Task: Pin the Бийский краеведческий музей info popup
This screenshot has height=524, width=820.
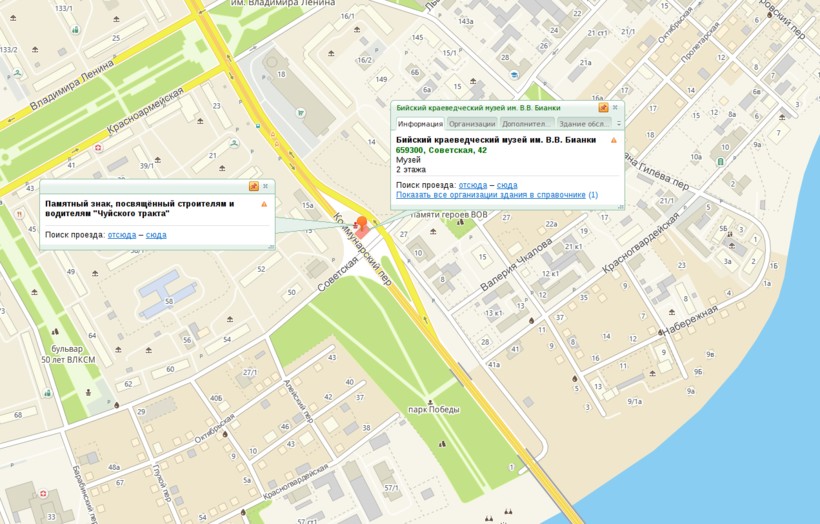Action: [x=603, y=108]
